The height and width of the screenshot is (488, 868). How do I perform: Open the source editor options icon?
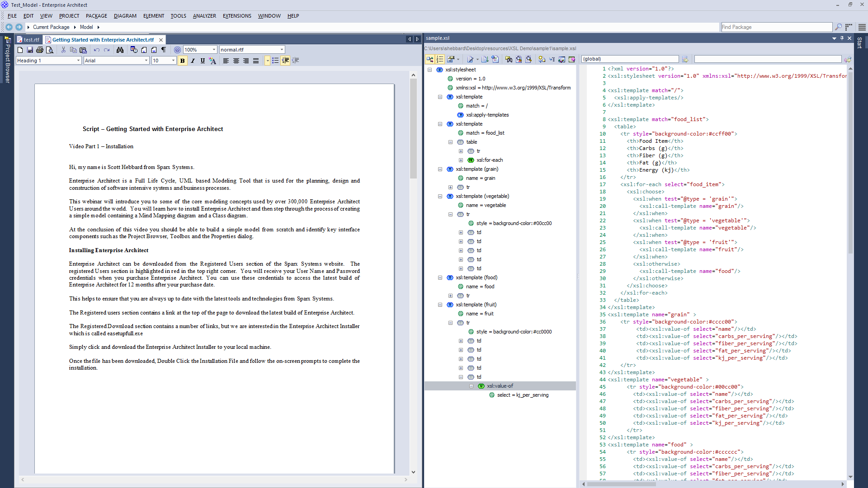451,59
